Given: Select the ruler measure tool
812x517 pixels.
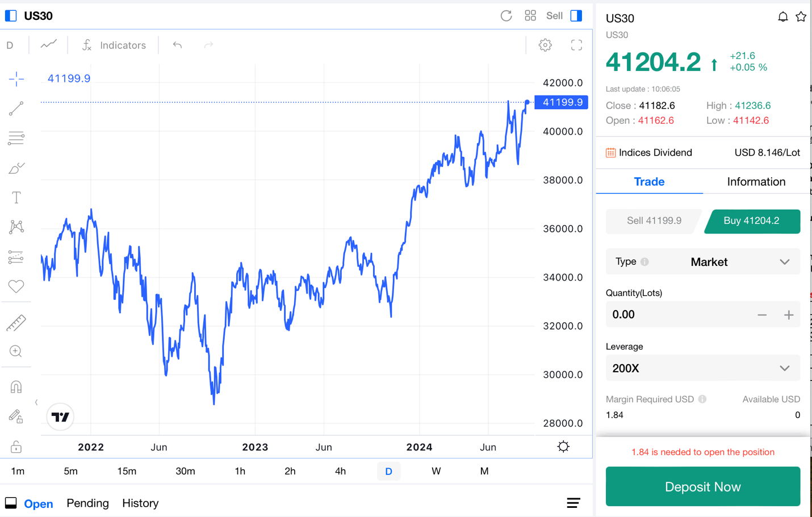Looking at the screenshot, I should (x=16, y=323).
